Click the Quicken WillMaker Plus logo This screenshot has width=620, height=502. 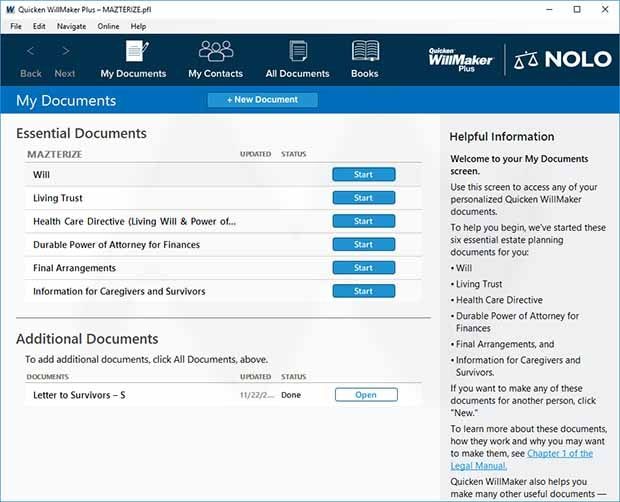461,60
